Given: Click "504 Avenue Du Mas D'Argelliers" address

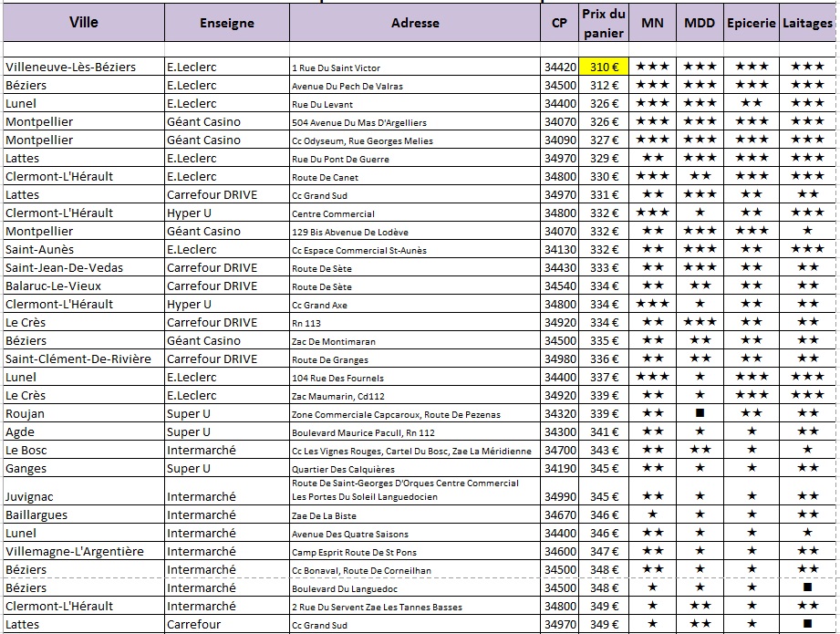Looking at the screenshot, I should click(x=415, y=121).
